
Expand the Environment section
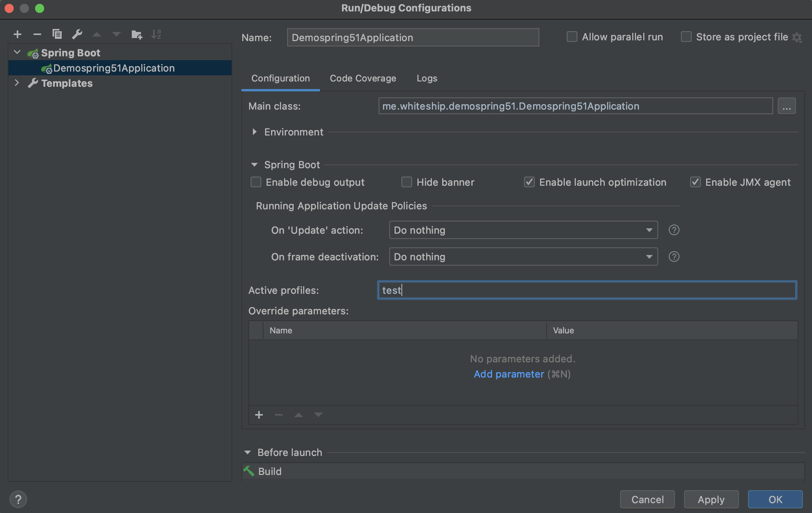(x=254, y=132)
